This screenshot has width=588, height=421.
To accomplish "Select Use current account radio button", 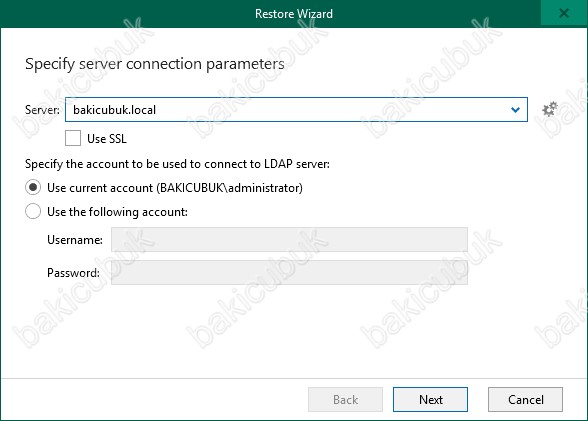I will 33,187.
